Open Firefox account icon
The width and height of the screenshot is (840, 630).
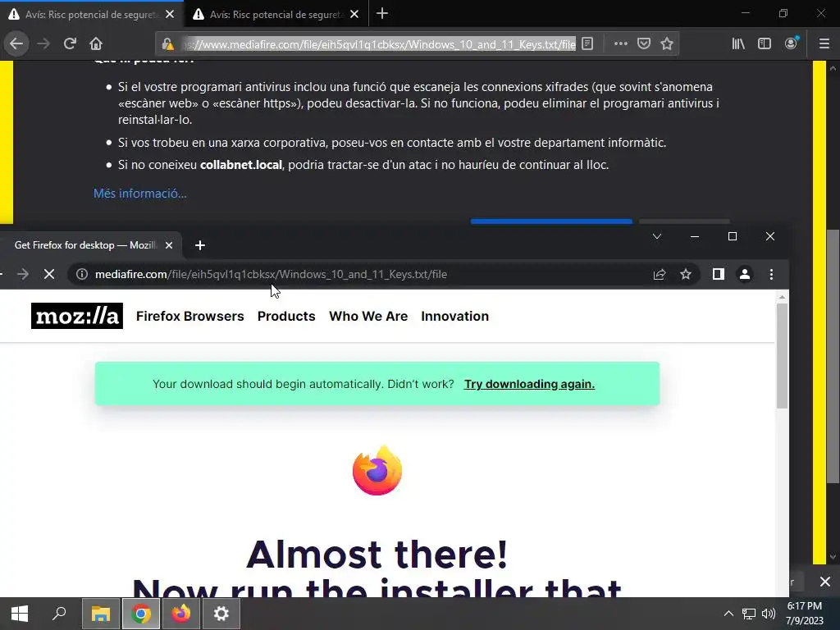(x=791, y=43)
